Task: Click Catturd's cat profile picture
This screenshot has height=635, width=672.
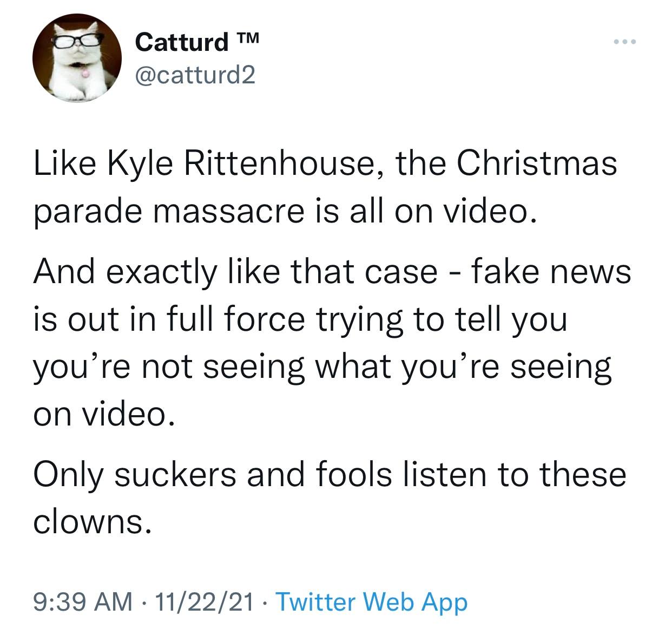Action: click(77, 57)
